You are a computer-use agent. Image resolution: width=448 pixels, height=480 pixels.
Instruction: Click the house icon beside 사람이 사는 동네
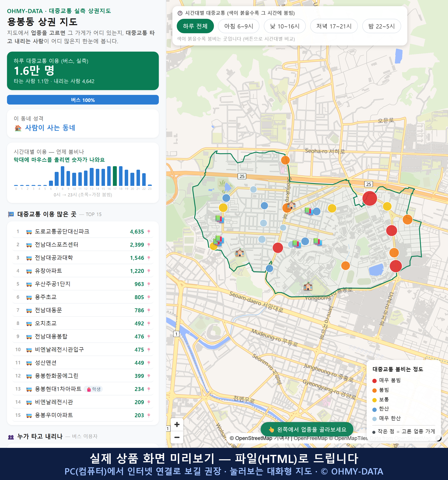(x=18, y=128)
